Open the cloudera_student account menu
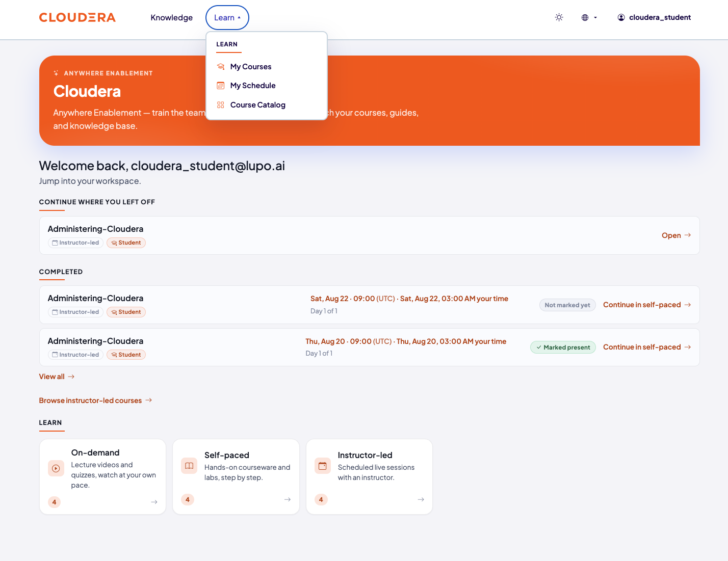 [654, 17]
